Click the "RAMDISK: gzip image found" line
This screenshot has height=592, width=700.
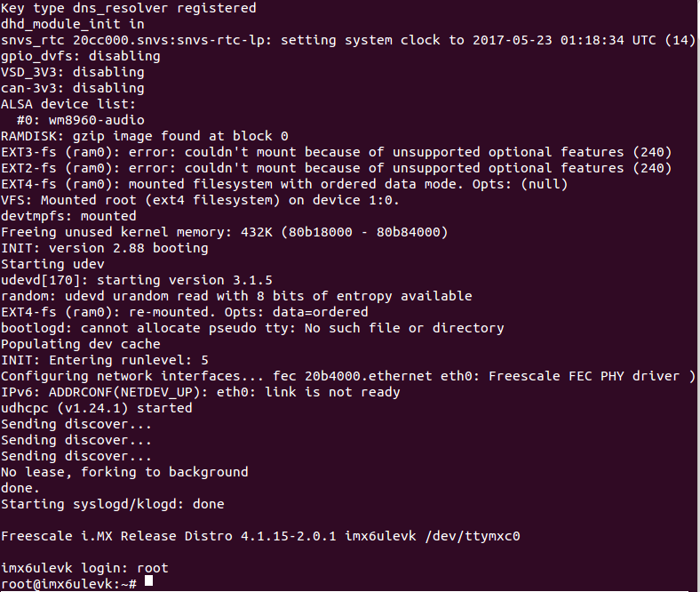(x=145, y=136)
